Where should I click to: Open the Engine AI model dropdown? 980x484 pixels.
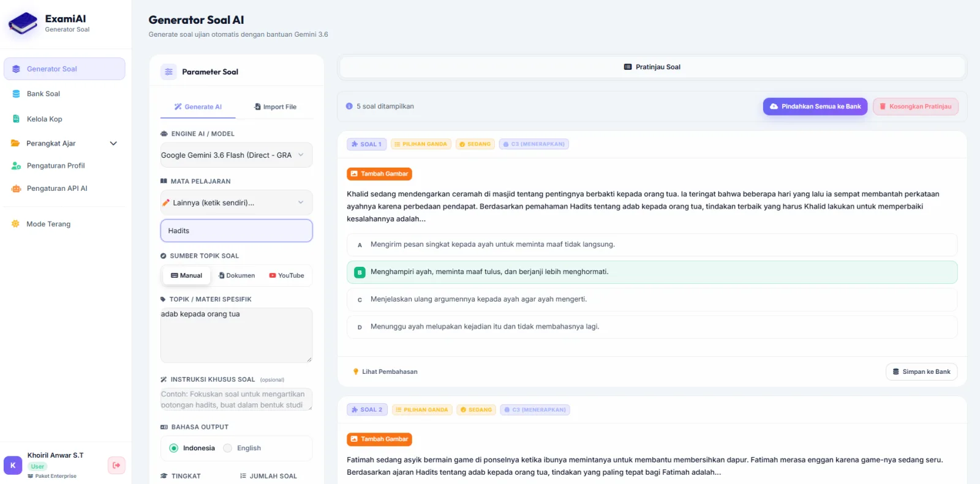point(236,155)
